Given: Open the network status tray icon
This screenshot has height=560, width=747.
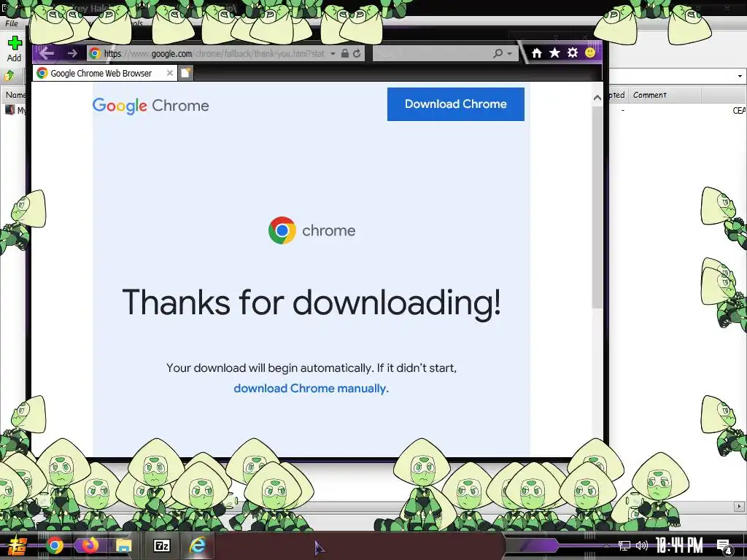Looking at the screenshot, I should coord(624,545).
